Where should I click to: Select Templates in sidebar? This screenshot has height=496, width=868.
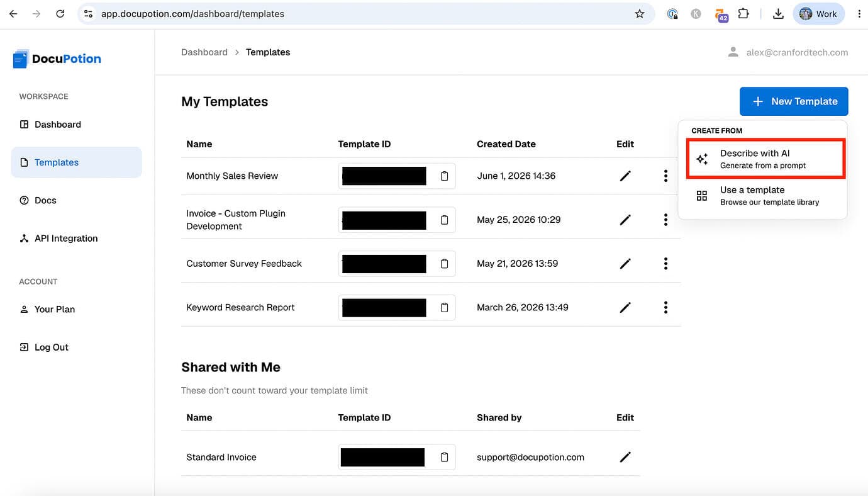(x=76, y=162)
